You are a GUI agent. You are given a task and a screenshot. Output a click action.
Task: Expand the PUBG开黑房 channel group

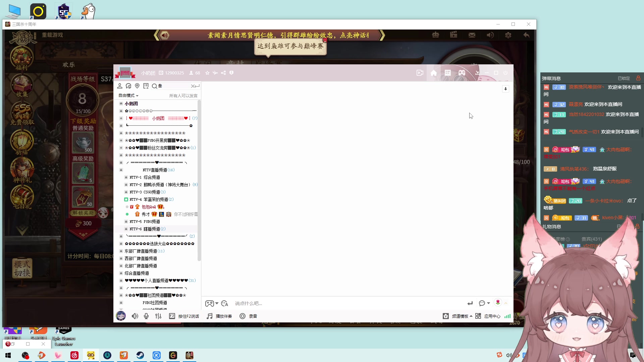pyautogui.click(x=121, y=140)
